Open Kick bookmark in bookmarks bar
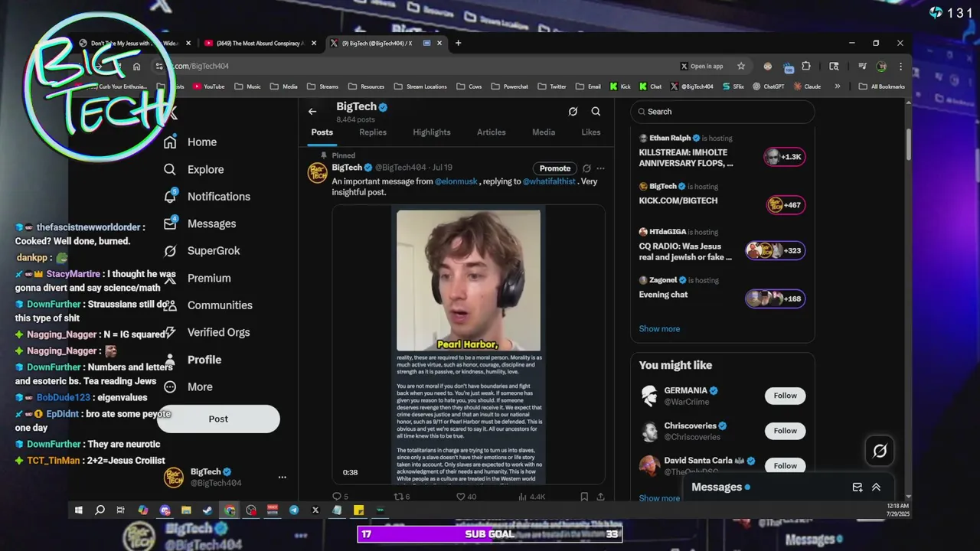This screenshot has height=551, width=980. pos(620,86)
